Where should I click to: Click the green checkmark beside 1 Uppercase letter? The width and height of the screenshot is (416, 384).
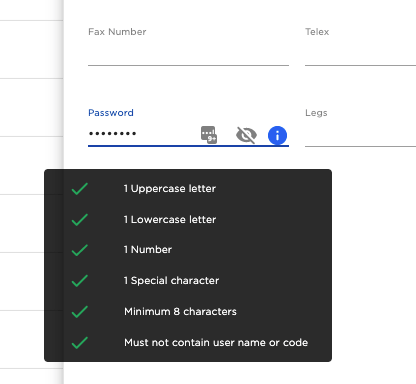(80, 189)
